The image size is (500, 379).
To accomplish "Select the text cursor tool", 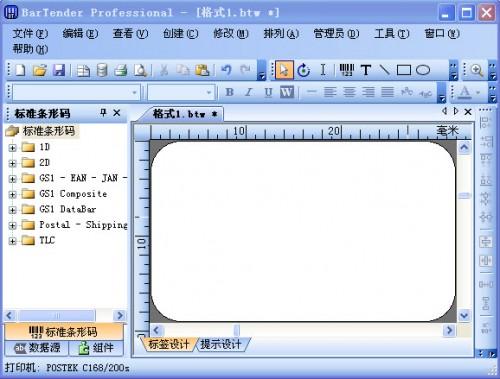I will tap(323, 70).
